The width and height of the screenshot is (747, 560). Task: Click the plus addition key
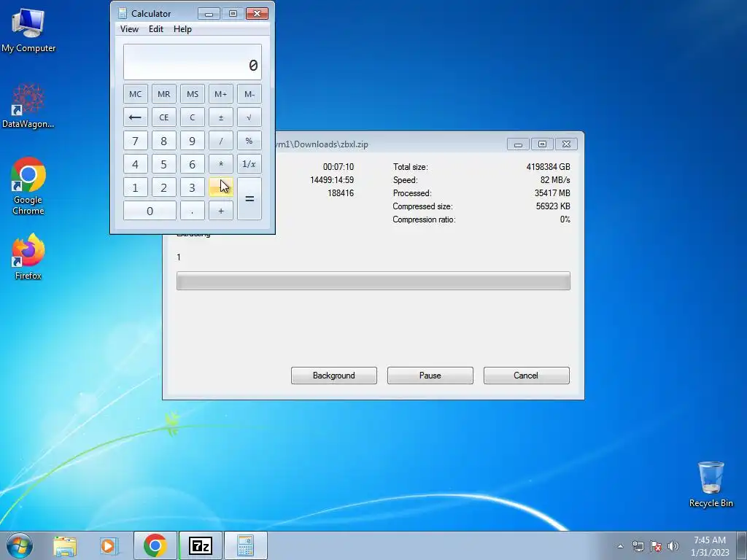click(x=221, y=211)
